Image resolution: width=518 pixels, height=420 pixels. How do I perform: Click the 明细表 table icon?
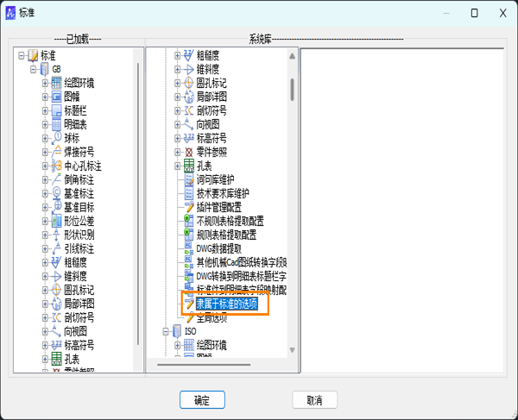click(56, 124)
